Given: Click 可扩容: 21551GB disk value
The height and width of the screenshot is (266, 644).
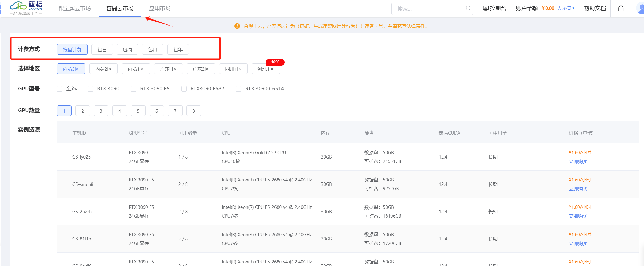Looking at the screenshot, I should (x=383, y=161).
